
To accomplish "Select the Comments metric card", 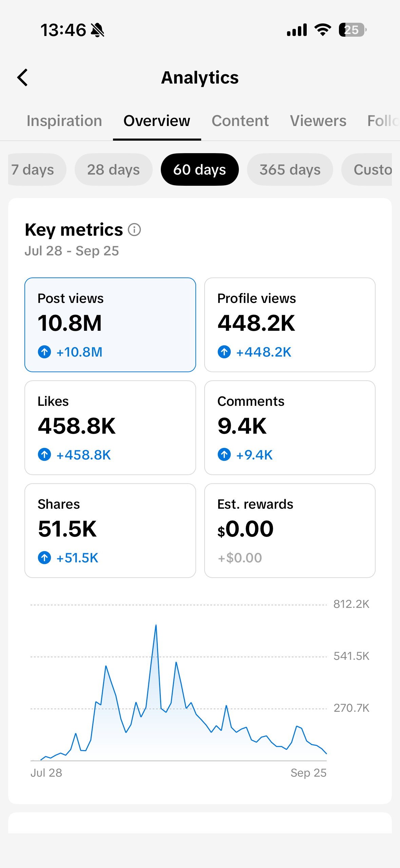I will pos(290,428).
